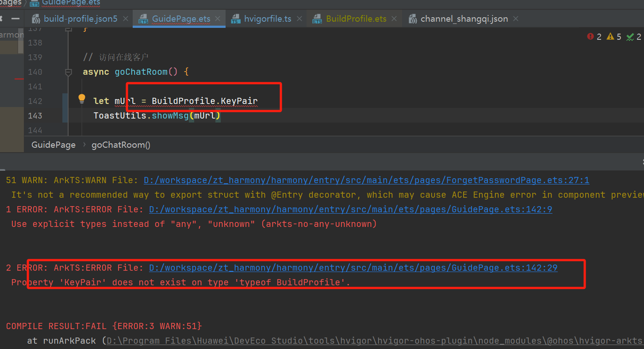
Task: Open the ForgetPasswordPage.ets:27:1 link
Action: (367, 180)
